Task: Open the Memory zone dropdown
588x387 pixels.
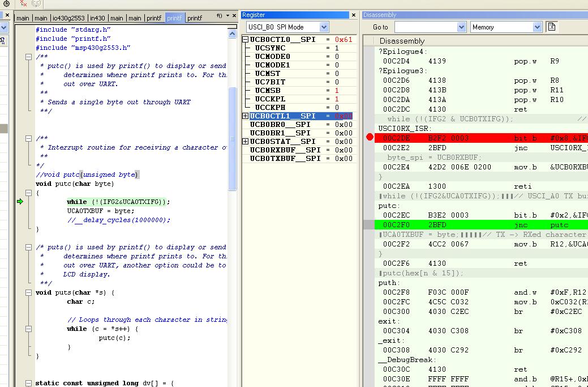Action: [537, 27]
